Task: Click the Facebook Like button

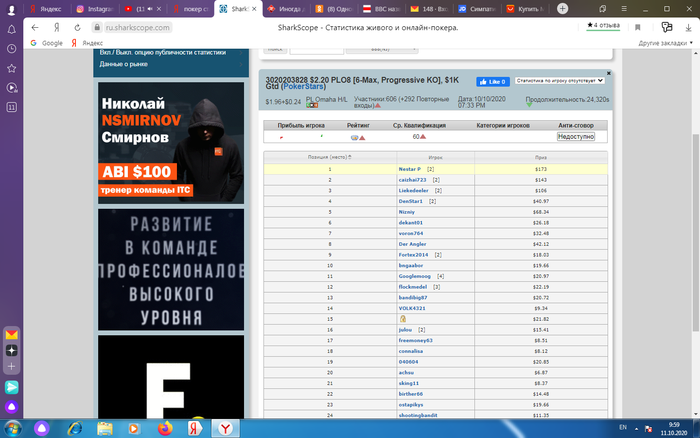Action: (493, 82)
